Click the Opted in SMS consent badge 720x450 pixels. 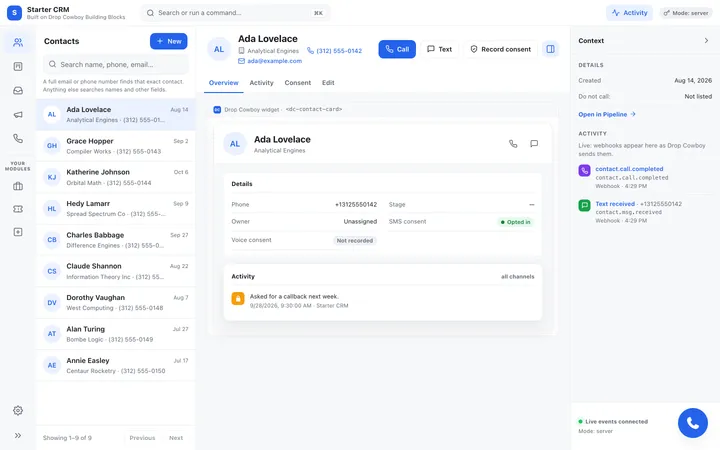coord(516,222)
